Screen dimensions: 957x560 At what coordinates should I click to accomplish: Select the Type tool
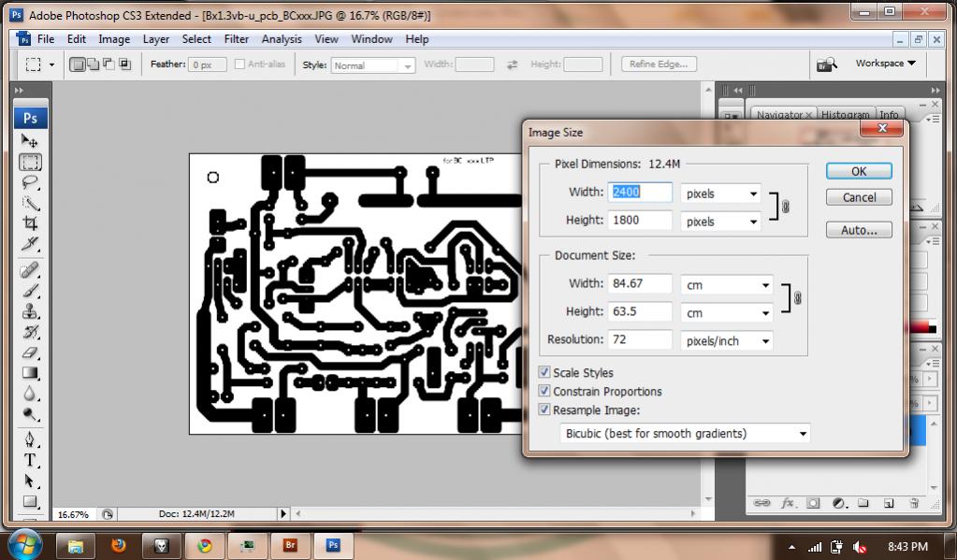pyautogui.click(x=30, y=460)
